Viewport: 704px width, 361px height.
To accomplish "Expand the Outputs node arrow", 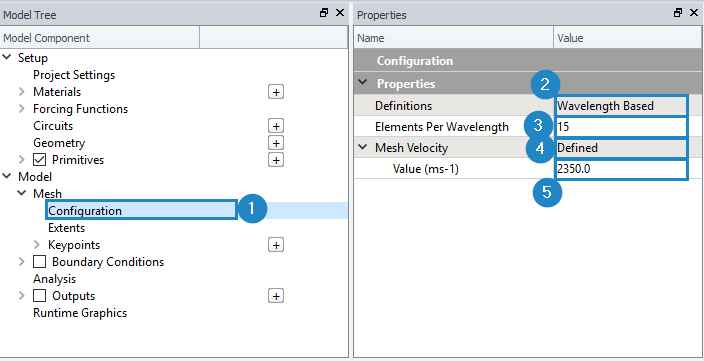I will point(22,296).
